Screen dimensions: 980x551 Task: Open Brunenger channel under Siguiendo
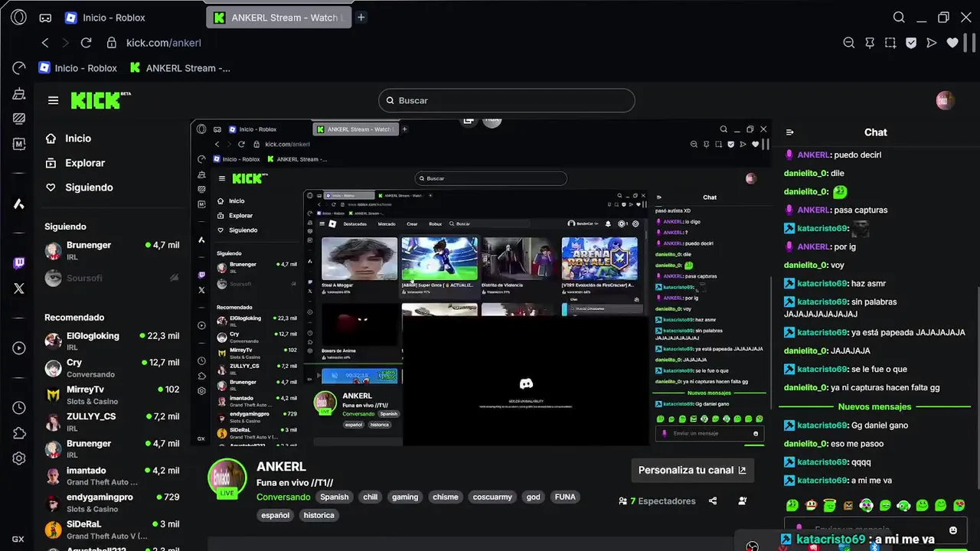(112, 250)
